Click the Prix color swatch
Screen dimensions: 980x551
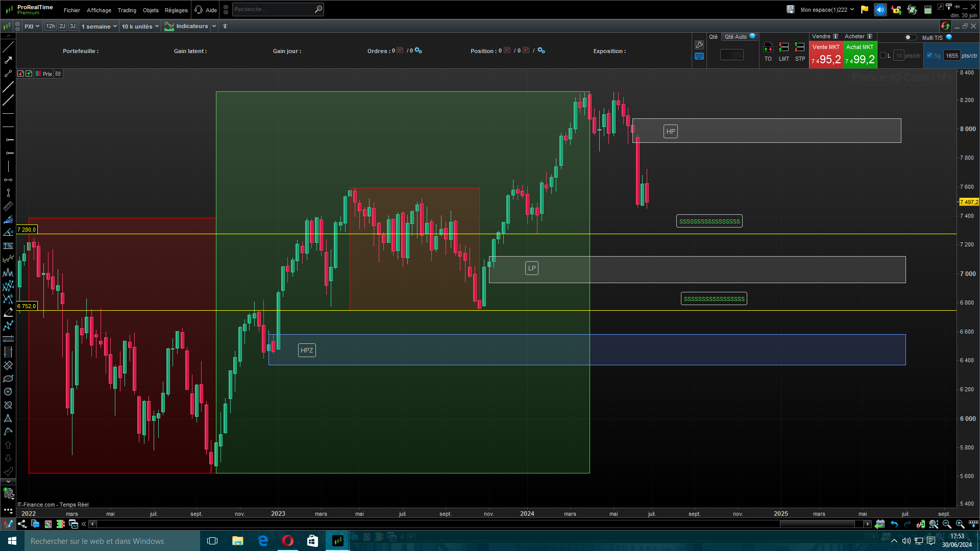pos(38,74)
